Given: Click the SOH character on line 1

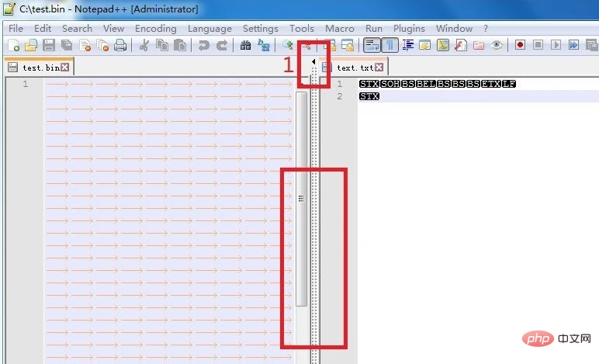Looking at the screenshot, I should coord(390,84).
